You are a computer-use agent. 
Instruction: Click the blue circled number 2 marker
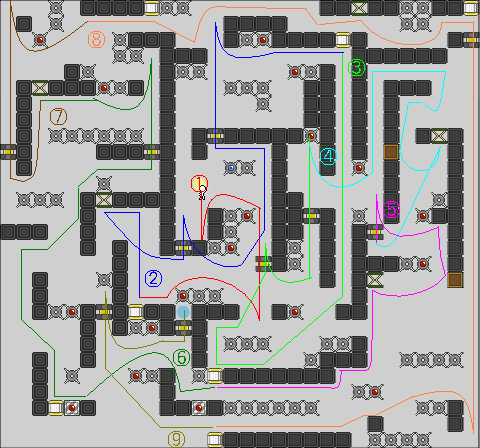pos(153,278)
